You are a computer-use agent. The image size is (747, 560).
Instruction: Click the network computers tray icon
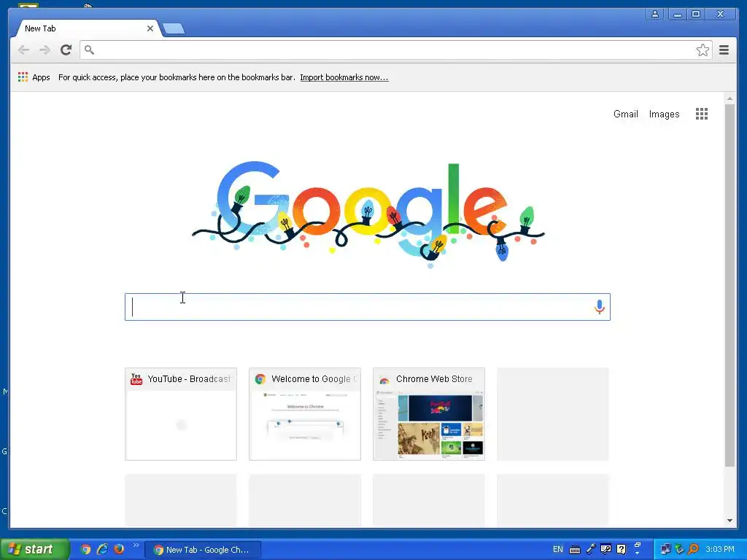665,549
